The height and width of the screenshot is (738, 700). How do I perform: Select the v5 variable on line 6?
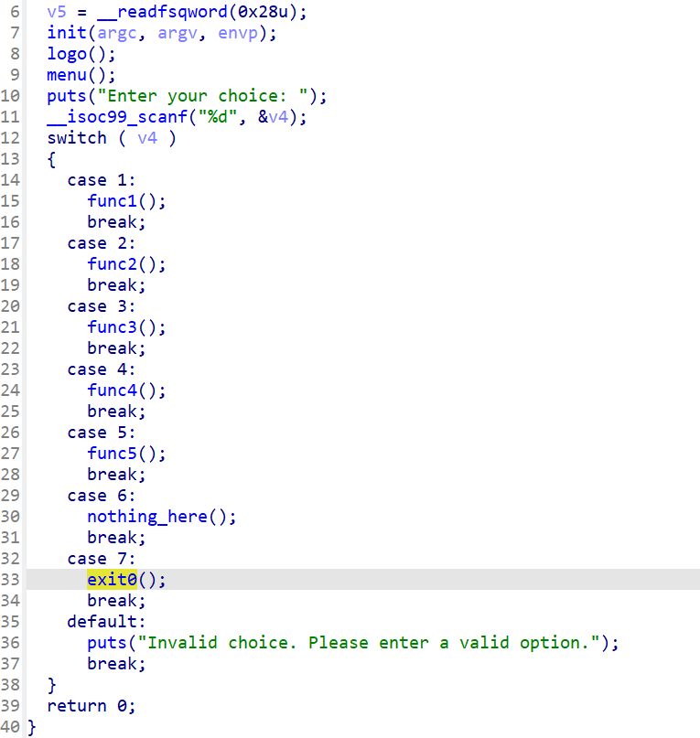click(57, 12)
